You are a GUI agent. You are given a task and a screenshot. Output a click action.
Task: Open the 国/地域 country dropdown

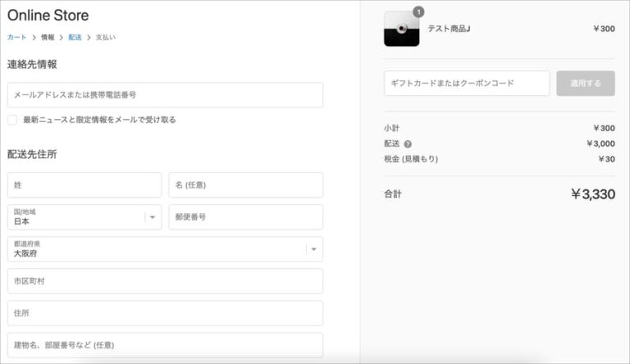(x=84, y=217)
